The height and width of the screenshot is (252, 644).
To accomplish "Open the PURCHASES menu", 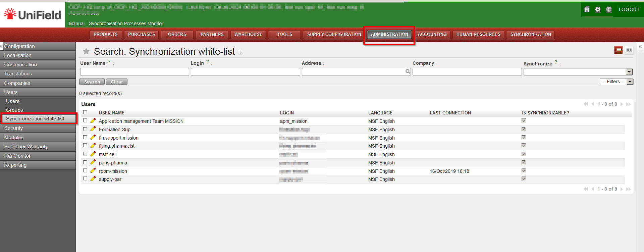I will (142, 34).
